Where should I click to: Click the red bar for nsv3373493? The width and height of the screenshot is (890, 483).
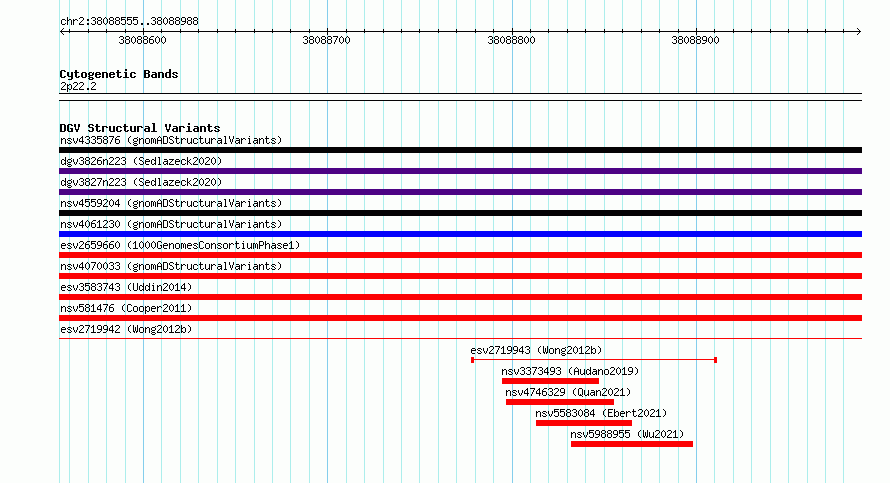[550, 381]
